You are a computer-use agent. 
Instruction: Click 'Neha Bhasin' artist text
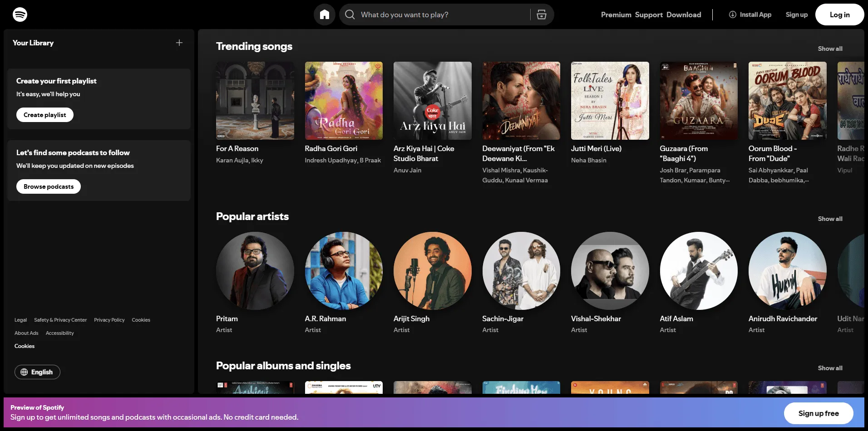[589, 160]
